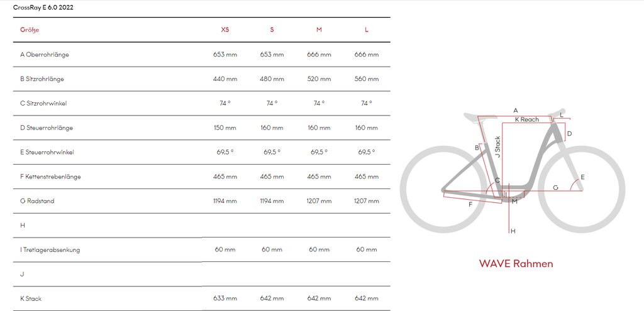Click the H label below bottom bracket
Screen dimensions: 644x311
pos(513,231)
